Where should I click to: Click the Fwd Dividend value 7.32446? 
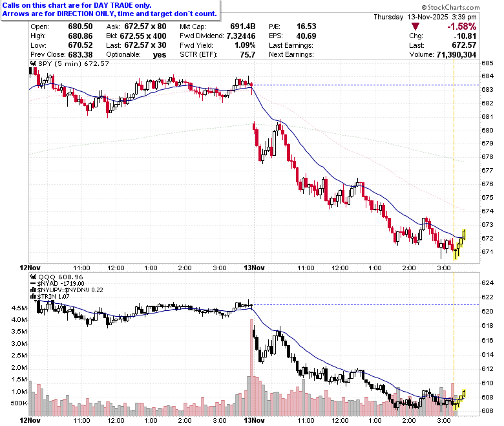[x=241, y=36]
